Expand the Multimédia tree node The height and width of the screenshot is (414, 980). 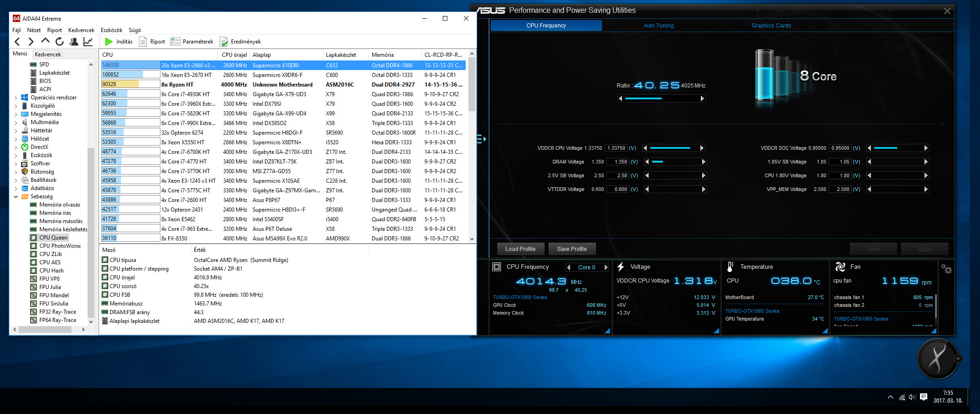[16, 122]
